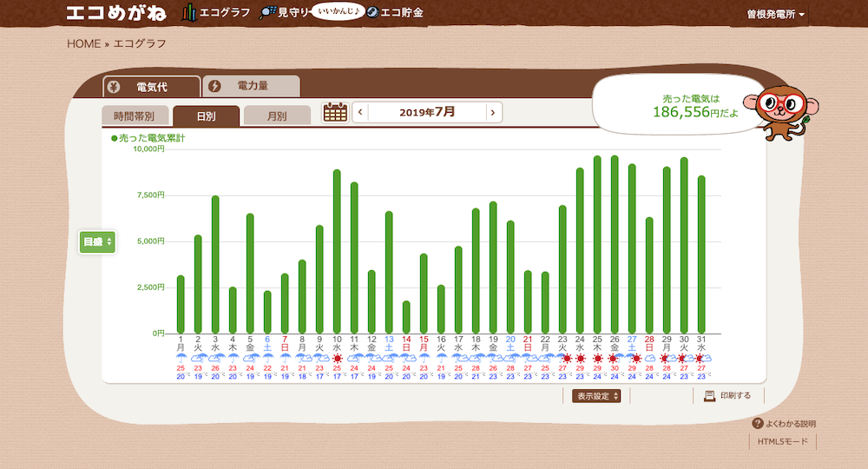Click the sun weather icon for day 25

click(597, 358)
